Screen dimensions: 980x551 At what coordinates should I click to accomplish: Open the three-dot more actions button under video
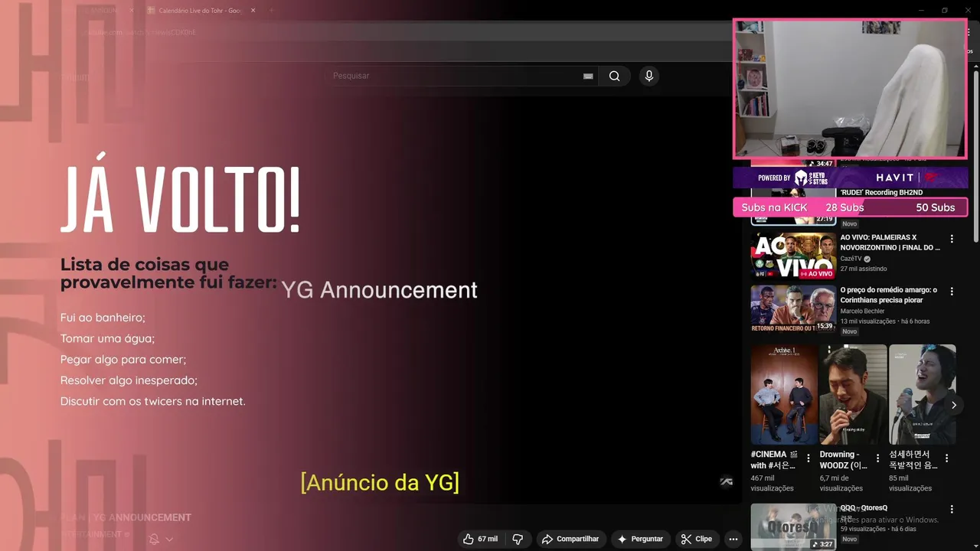tap(733, 539)
